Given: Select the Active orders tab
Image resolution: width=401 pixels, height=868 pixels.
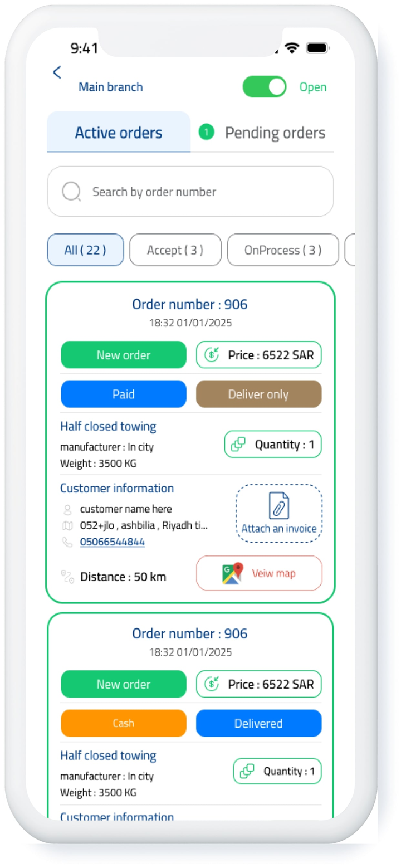Looking at the screenshot, I should (118, 133).
